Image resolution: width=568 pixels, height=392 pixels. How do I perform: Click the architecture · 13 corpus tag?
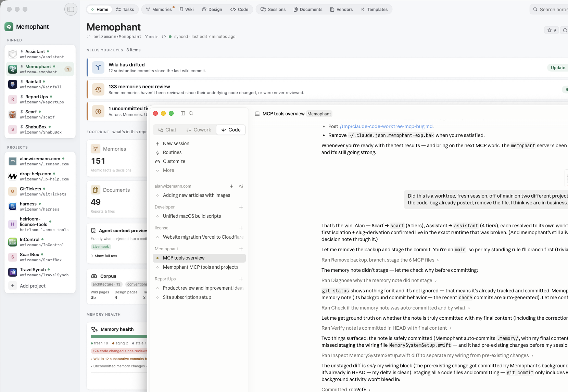[106, 284]
